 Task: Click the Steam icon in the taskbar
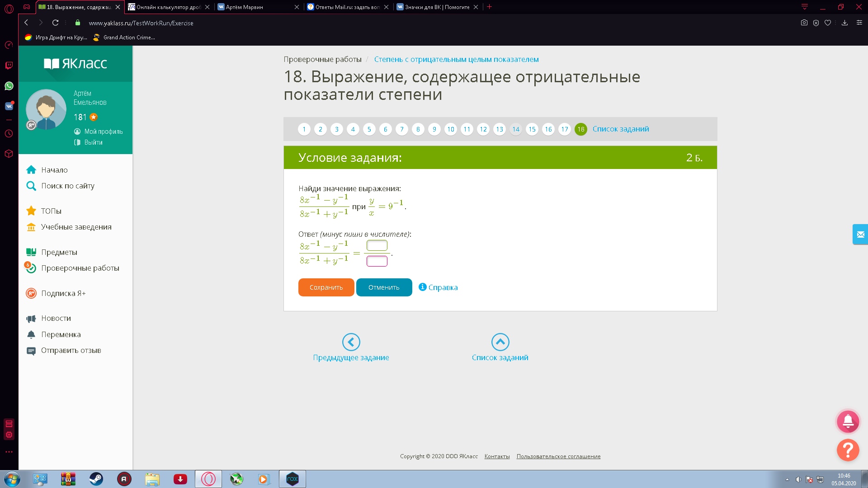click(x=96, y=479)
